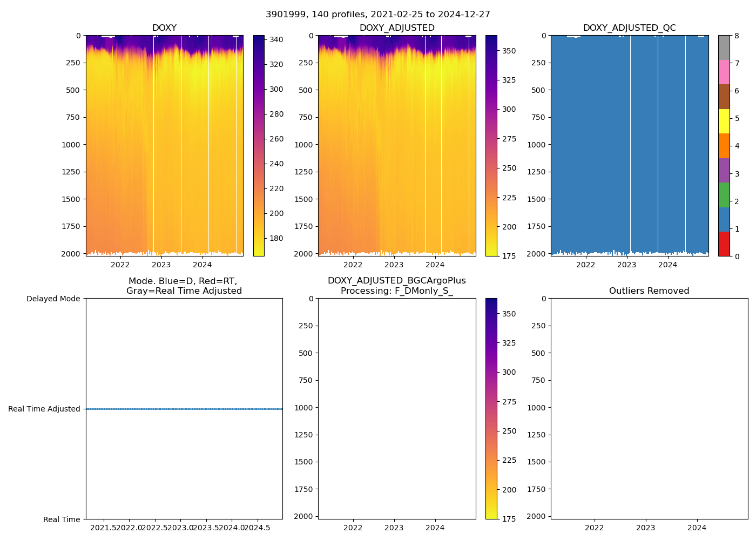
Task: Click the red swatch in QC colorbar
Action: click(724, 244)
